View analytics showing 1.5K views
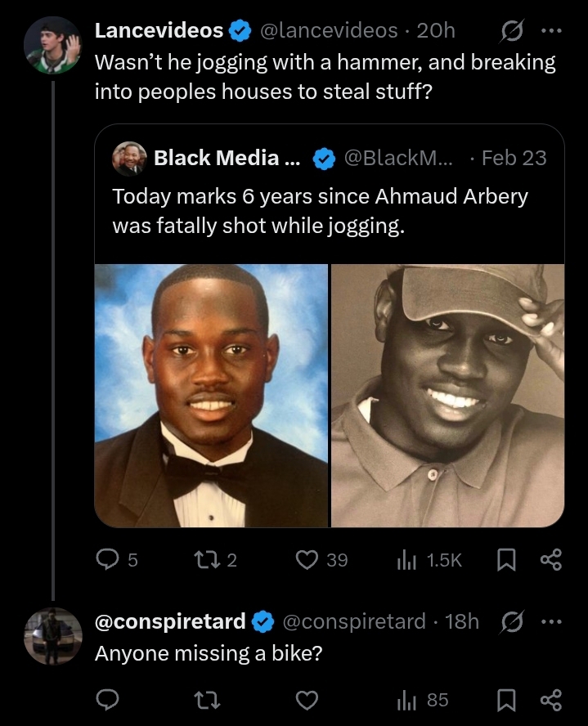Screen dimensions: 588x726 pos(429,559)
